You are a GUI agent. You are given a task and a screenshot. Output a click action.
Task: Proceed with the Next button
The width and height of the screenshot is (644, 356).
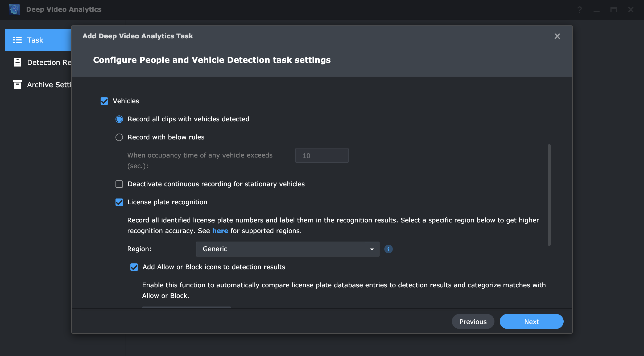coord(532,321)
